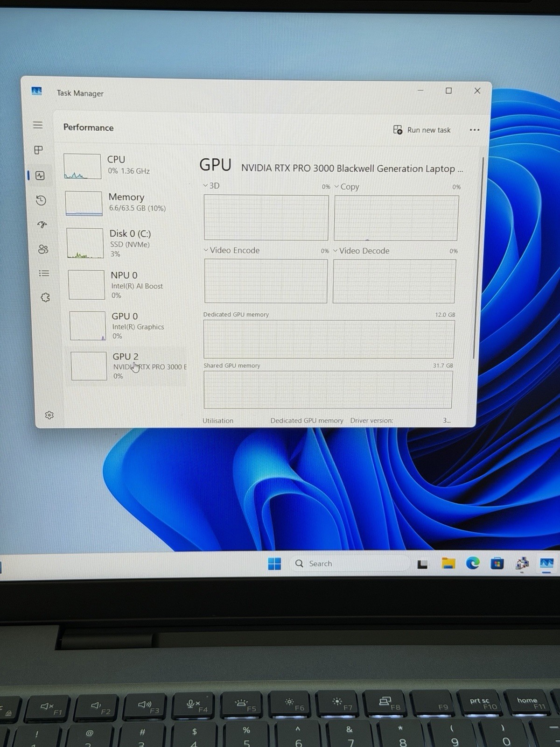The width and height of the screenshot is (560, 747).
Task: Open the Task Manager navigation hamburger menu
Action: [x=38, y=125]
